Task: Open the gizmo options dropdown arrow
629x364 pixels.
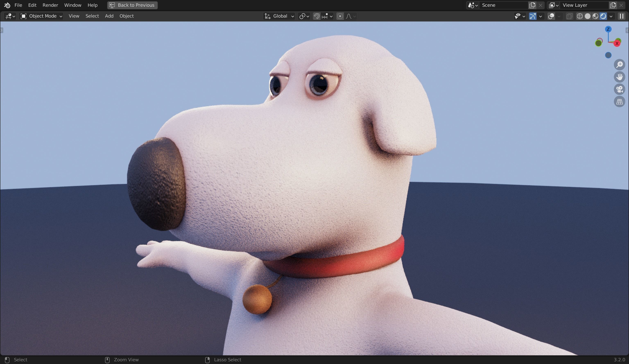Action: [541, 16]
